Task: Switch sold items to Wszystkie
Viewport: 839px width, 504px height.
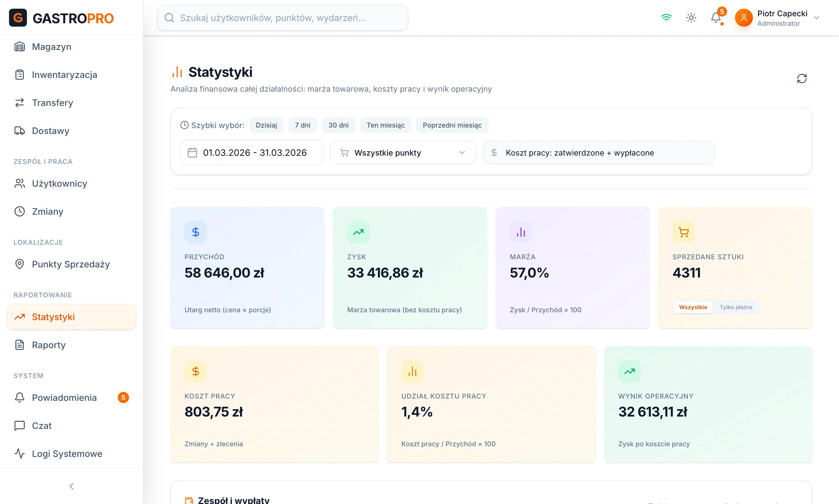Action: tap(693, 307)
